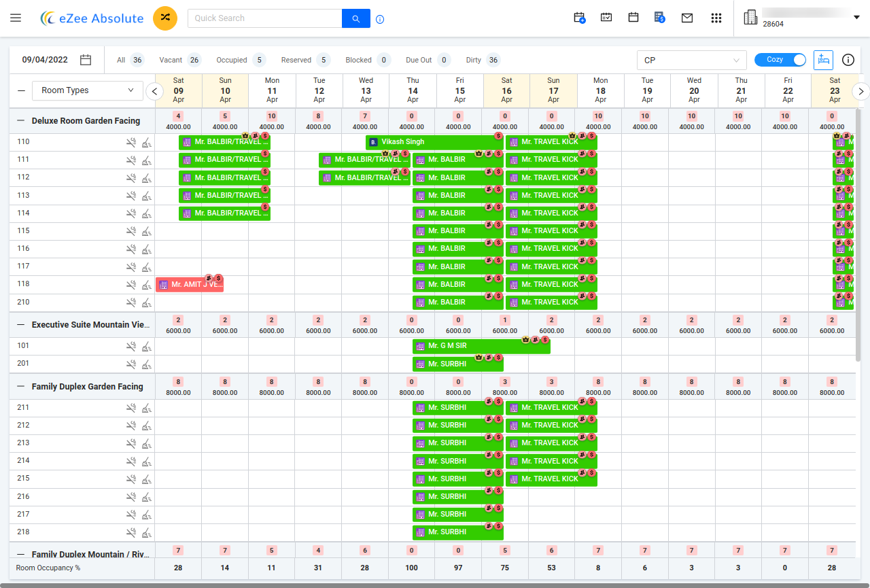This screenshot has width=870, height=588.
Task: Click the All rooms count filter
Action: click(130, 60)
